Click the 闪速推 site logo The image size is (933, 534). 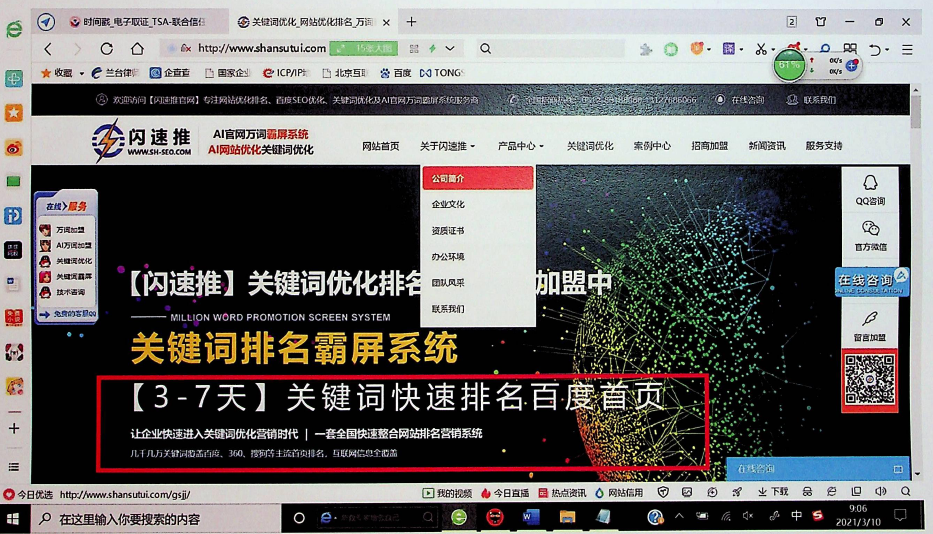coord(142,141)
